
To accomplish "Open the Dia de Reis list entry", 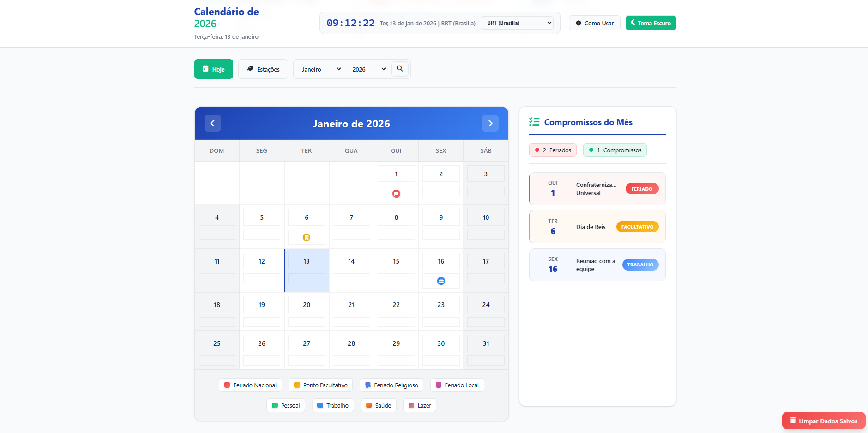I will click(x=597, y=227).
